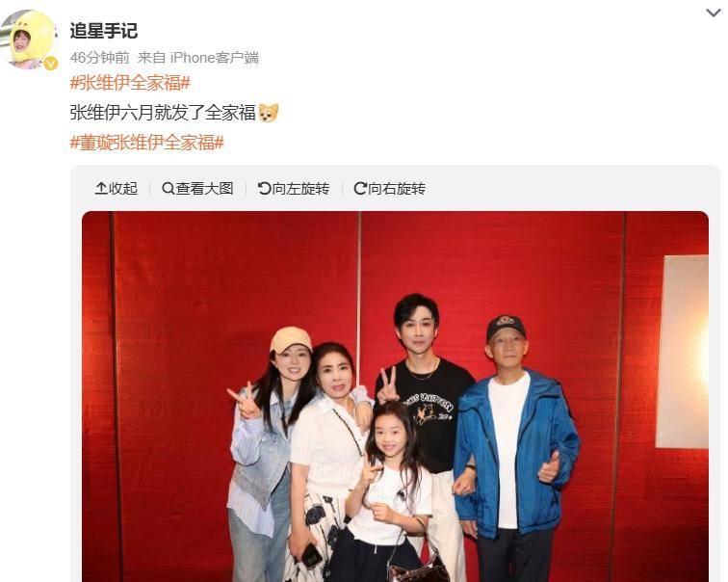728x582 pixels.
Task: Open the iPhone客户端 source link
Action: pos(215,58)
